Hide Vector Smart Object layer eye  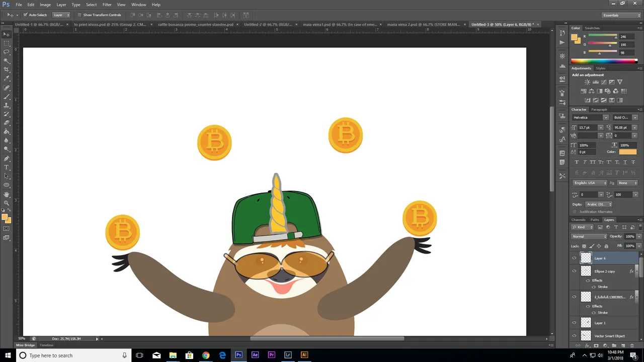pos(574,336)
